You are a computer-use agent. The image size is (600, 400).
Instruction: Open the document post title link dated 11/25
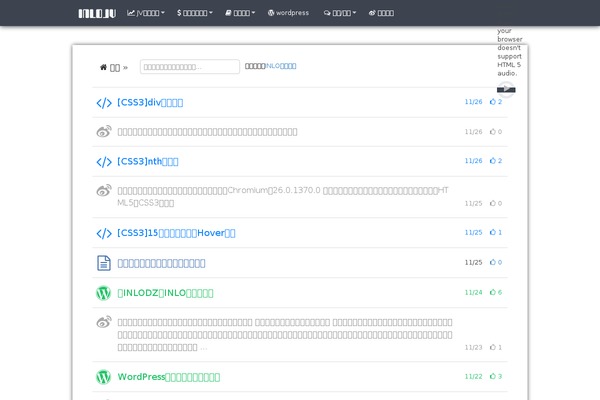coord(161,263)
